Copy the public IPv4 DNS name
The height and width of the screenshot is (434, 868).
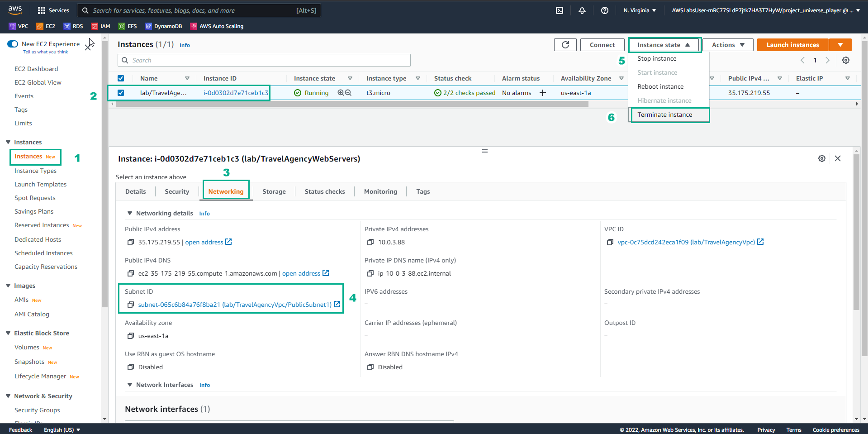click(131, 273)
